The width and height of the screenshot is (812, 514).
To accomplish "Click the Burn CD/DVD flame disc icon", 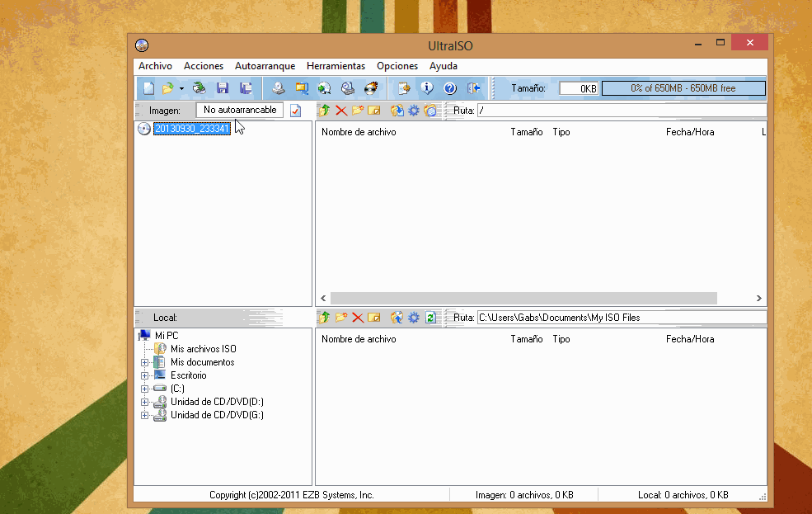I will click(371, 88).
